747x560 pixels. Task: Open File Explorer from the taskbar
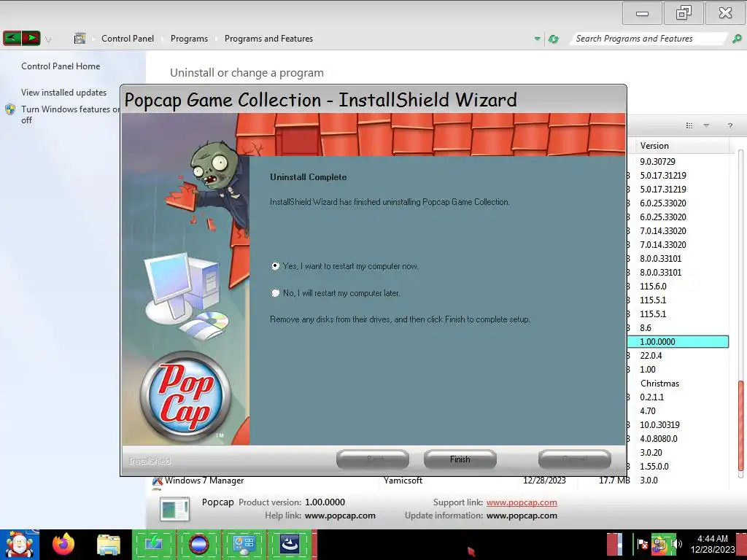point(109,545)
